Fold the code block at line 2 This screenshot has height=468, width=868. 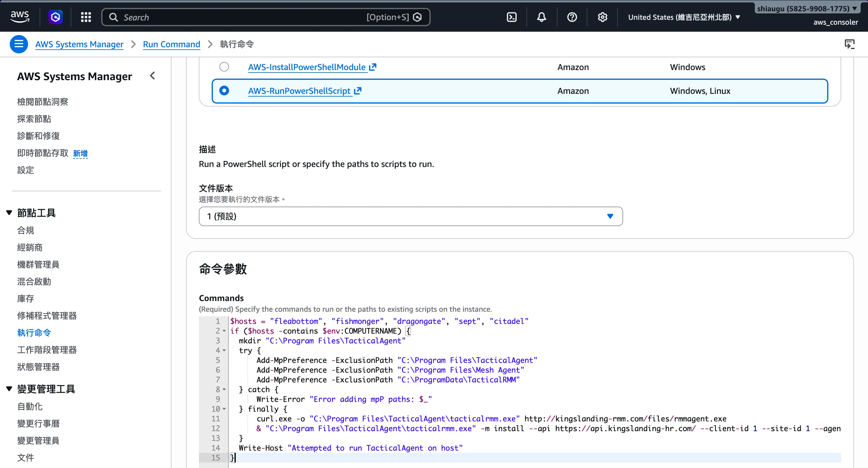224,331
